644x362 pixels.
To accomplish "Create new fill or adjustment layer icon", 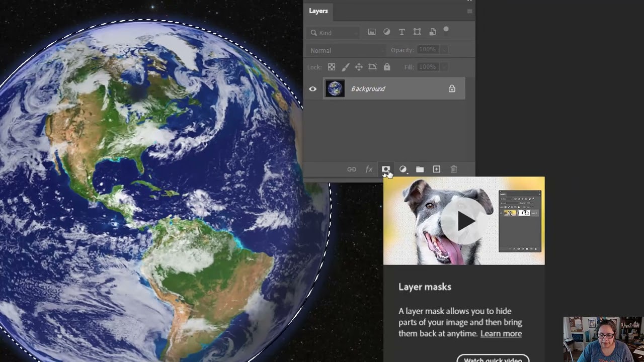I will coord(403,169).
